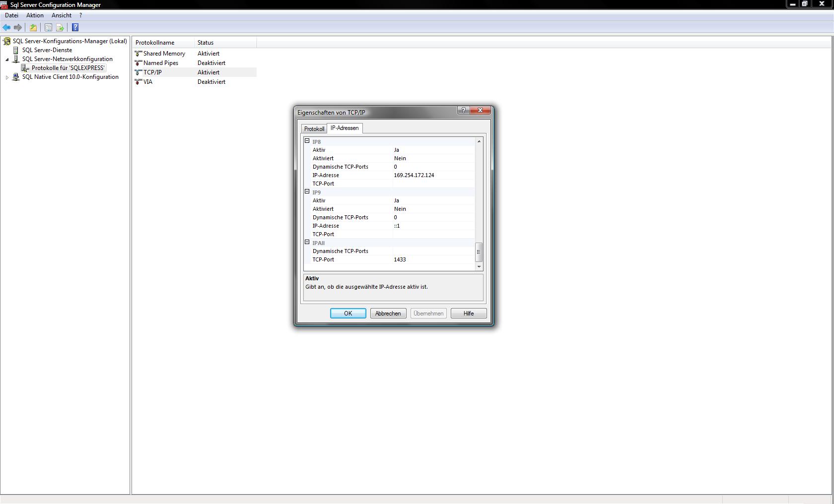Close the Eigenschaften von TCP/IP dialog
834x504 pixels.
480,110
